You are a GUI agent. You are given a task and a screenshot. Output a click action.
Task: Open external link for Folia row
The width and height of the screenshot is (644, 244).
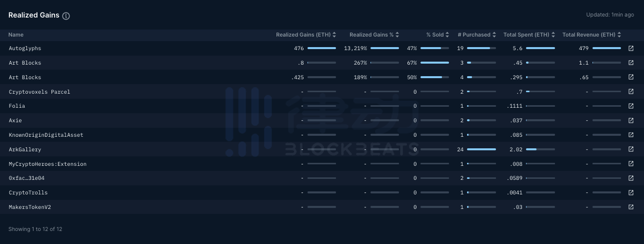pos(631,106)
